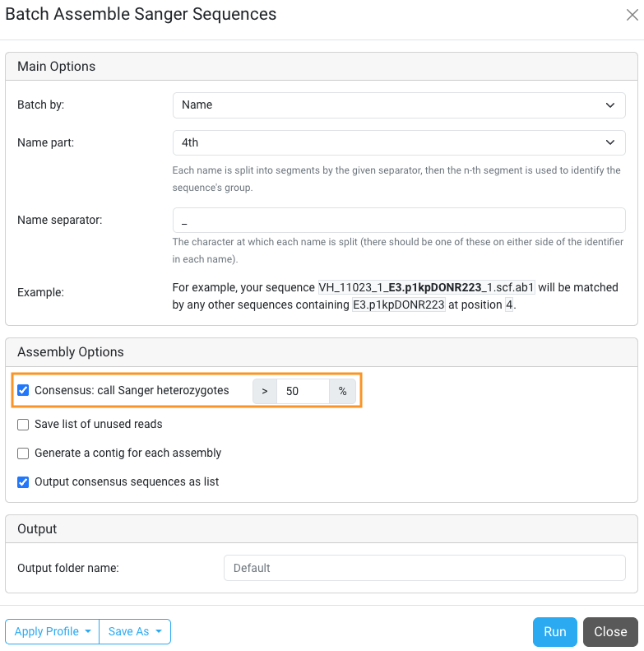
Task: Click the heterozygote percentage value field
Action: [x=303, y=392]
